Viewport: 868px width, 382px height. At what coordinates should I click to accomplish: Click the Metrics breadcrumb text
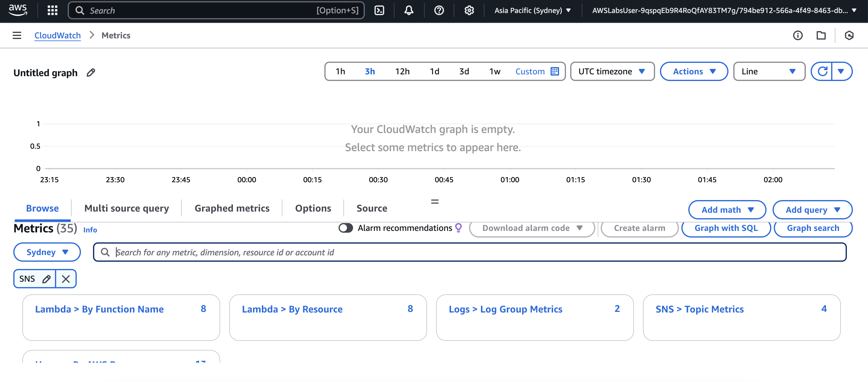click(116, 35)
